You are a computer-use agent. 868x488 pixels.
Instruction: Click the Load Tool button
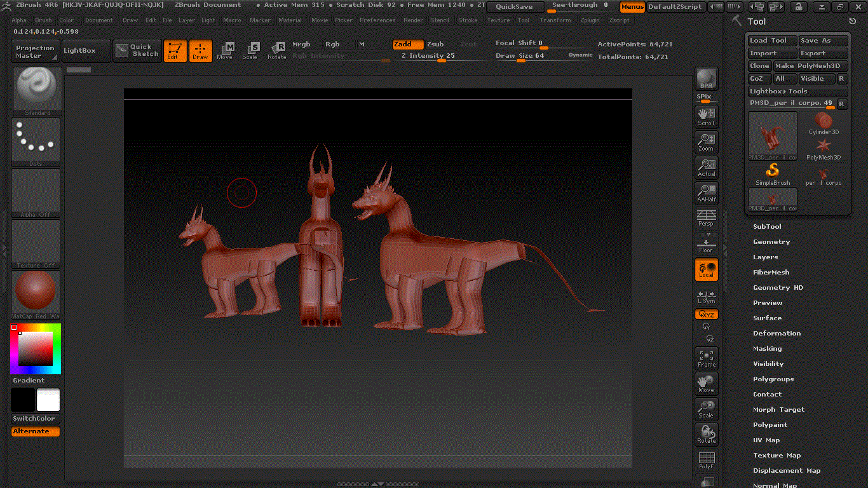click(x=771, y=41)
